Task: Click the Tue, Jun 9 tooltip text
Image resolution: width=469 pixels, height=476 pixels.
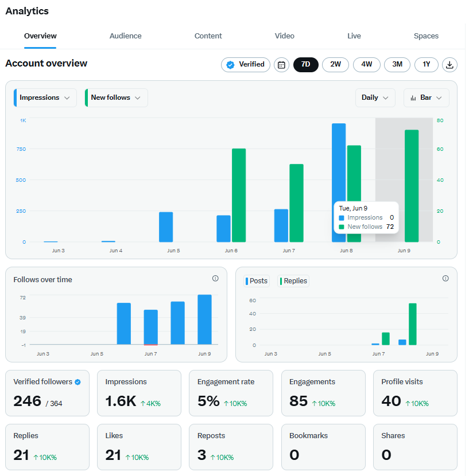Action: pos(353,208)
